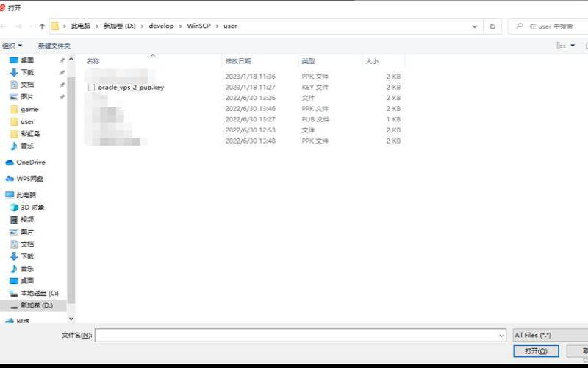Select WinSCP in the address breadcrumb
This screenshot has height=368, width=588.
click(198, 26)
